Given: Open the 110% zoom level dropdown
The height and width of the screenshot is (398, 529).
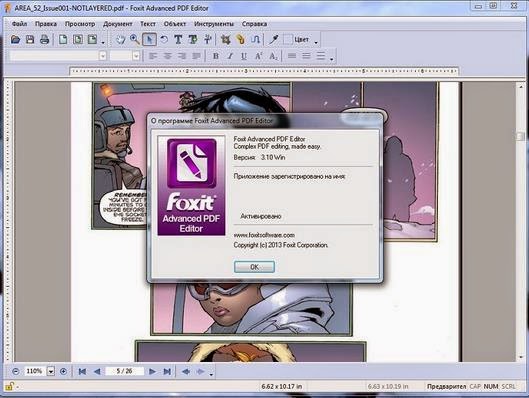Looking at the screenshot, I should (x=51, y=371).
